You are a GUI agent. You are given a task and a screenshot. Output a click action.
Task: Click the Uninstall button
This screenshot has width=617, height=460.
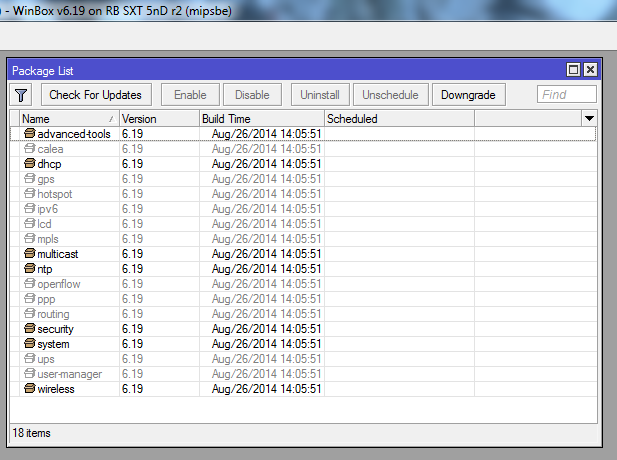coord(320,95)
